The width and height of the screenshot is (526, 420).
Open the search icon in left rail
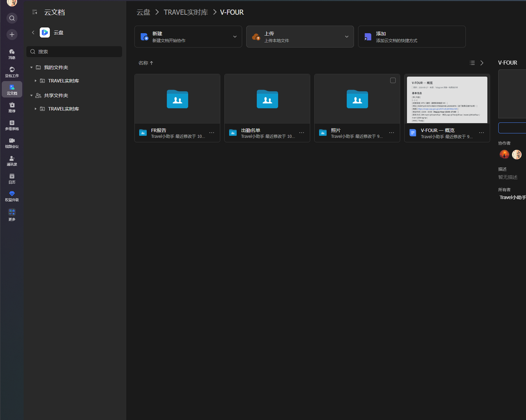tap(12, 18)
